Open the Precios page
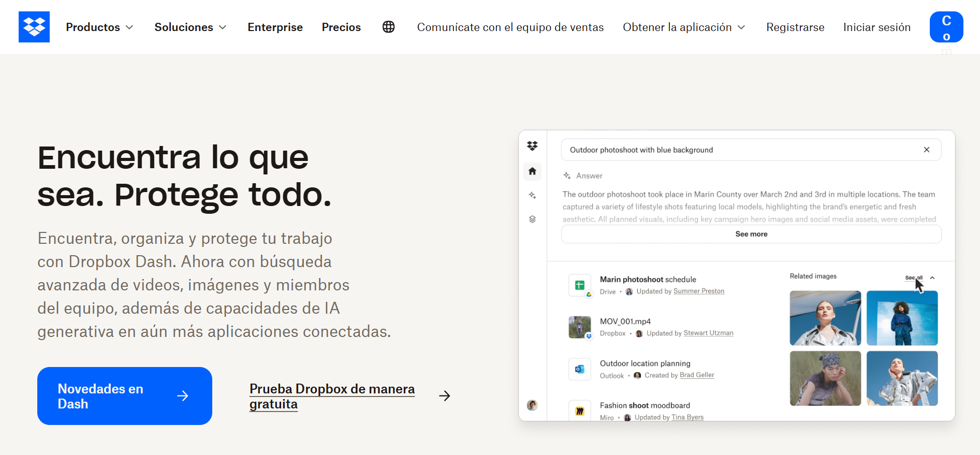Viewport: 980px width, 455px height. click(341, 27)
